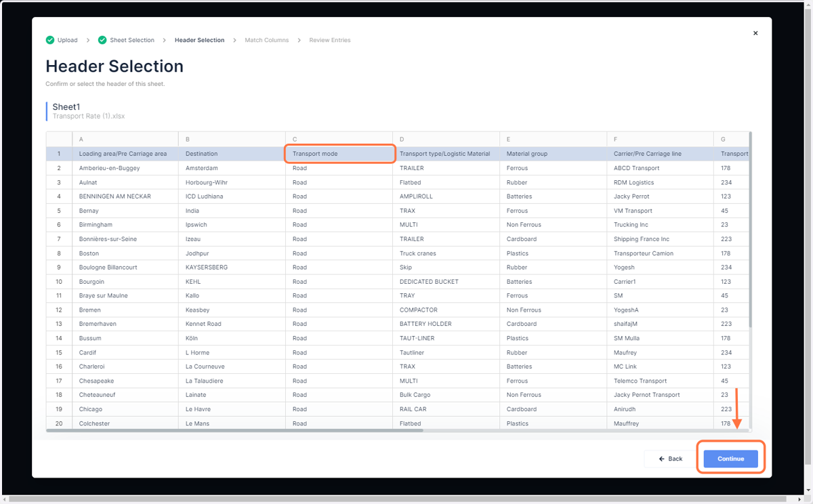Click the Bonnières-sur-Seine cell
The width and height of the screenshot is (813, 504).
tap(125, 239)
